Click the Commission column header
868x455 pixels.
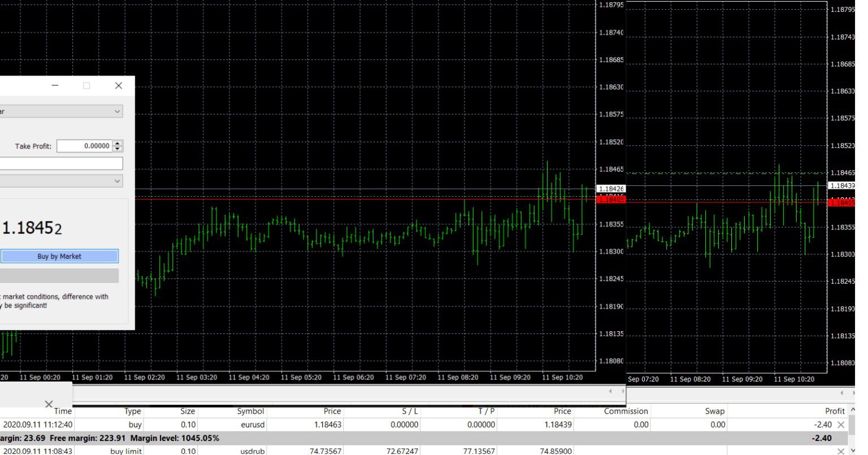pyautogui.click(x=626, y=411)
